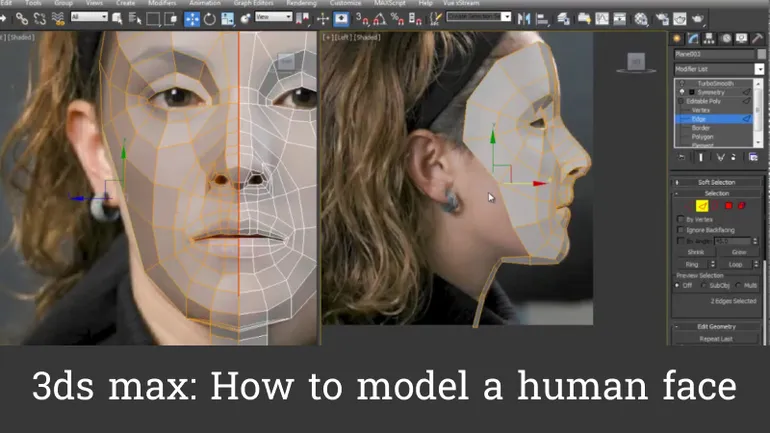The image size is (770, 433).
Task: Open the Help menu
Action: tap(425, 3)
